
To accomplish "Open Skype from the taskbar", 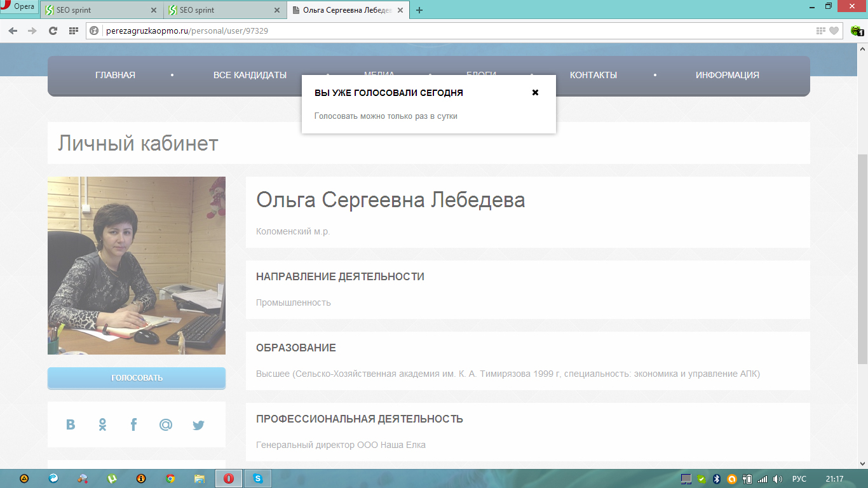I will coord(259,478).
